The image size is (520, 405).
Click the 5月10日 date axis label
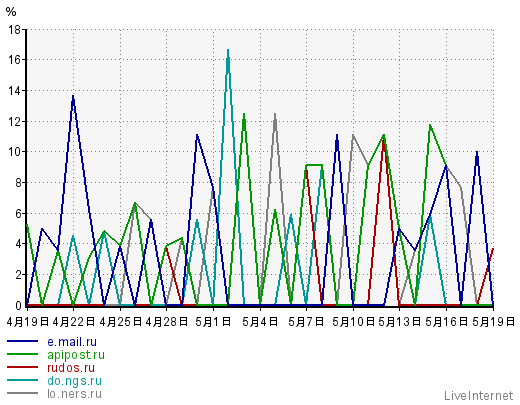(x=353, y=322)
